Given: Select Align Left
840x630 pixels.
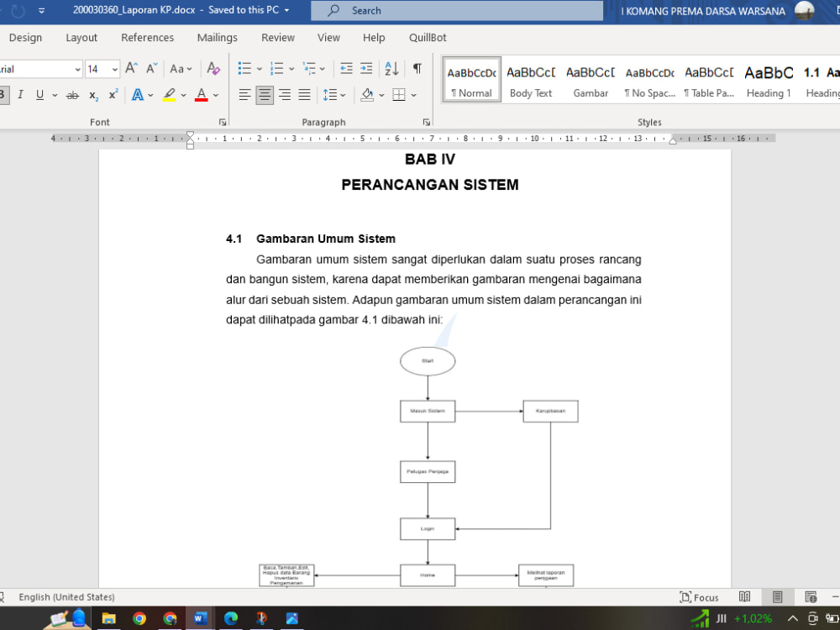Looking at the screenshot, I should click(x=244, y=95).
